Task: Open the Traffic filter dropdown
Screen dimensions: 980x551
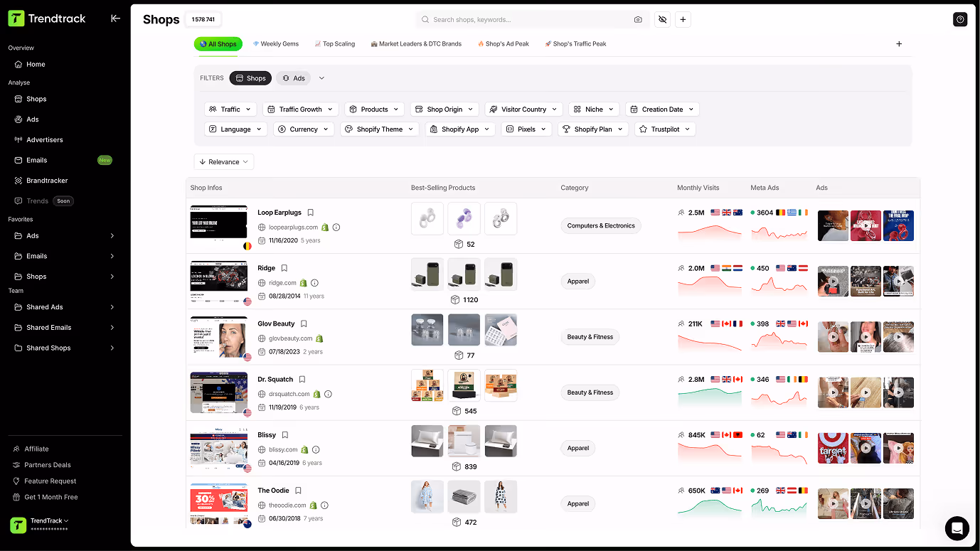Action: point(230,109)
